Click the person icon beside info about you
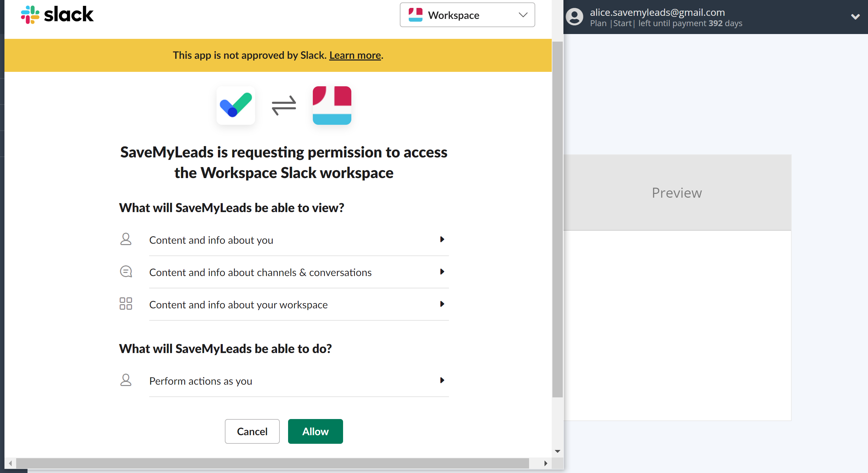The image size is (868, 473). click(x=126, y=239)
